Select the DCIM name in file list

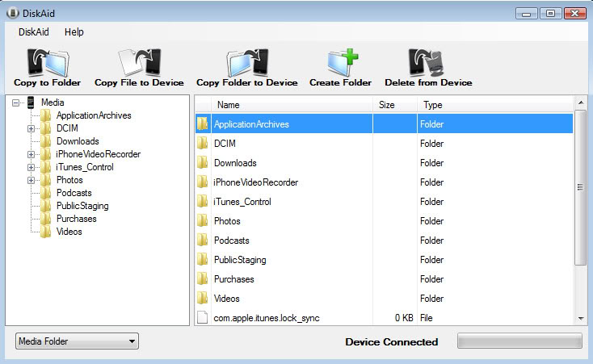tap(225, 143)
